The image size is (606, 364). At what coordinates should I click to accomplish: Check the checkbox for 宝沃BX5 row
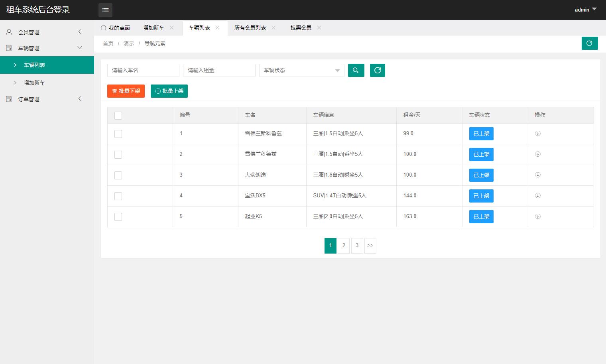coord(118,196)
